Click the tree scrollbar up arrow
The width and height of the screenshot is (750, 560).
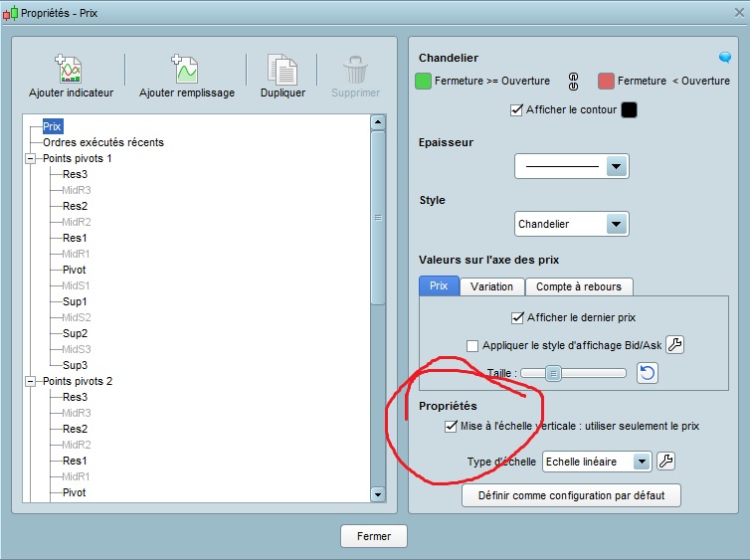tap(378, 122)
